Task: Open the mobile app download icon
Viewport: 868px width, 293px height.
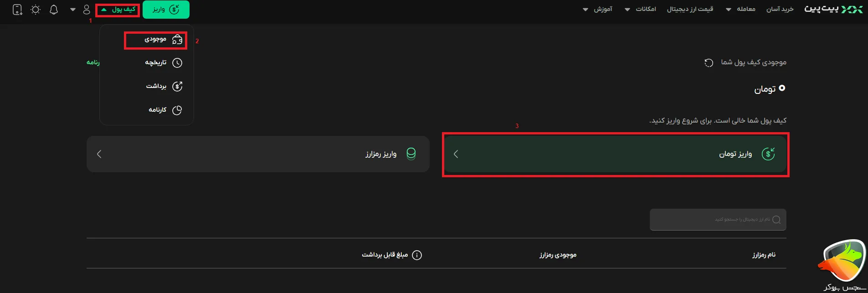Action: pos(17,10)
